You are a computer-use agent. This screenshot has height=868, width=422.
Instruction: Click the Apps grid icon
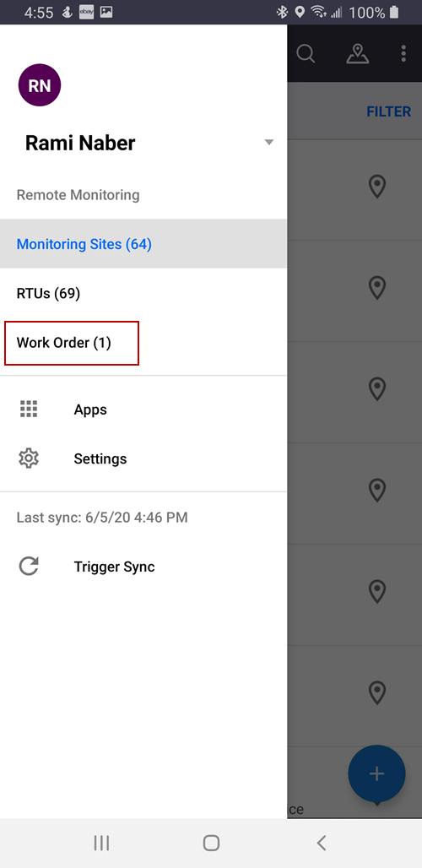tap(29, 409)
